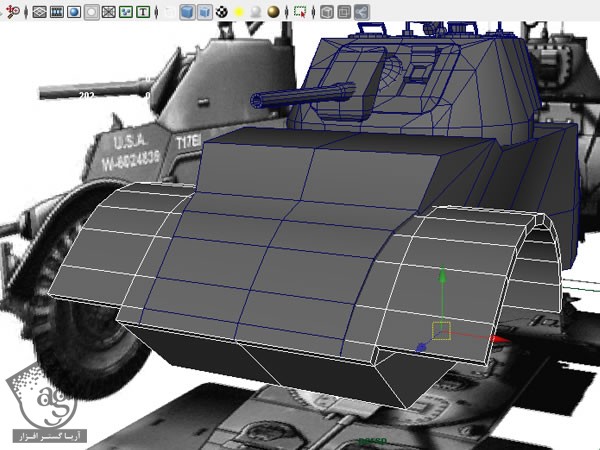Click the X-Ray Joints icon
The height and width of the screenshot is (450, 600).
point(361,13)
